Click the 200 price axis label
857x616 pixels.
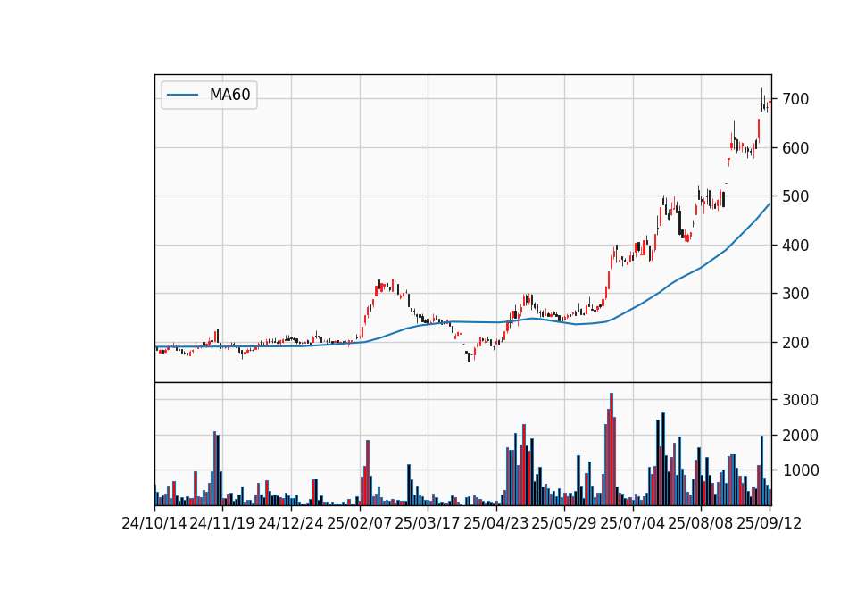[x=795, y=343]
